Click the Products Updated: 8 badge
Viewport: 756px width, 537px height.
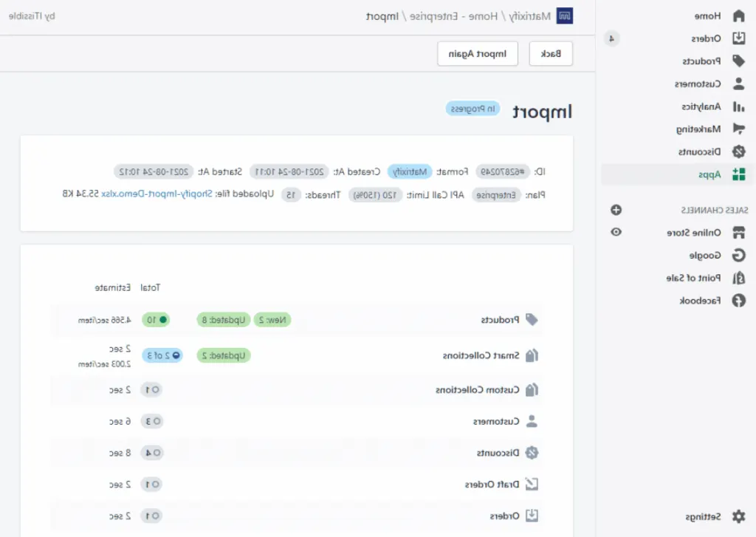coord(224,320)
